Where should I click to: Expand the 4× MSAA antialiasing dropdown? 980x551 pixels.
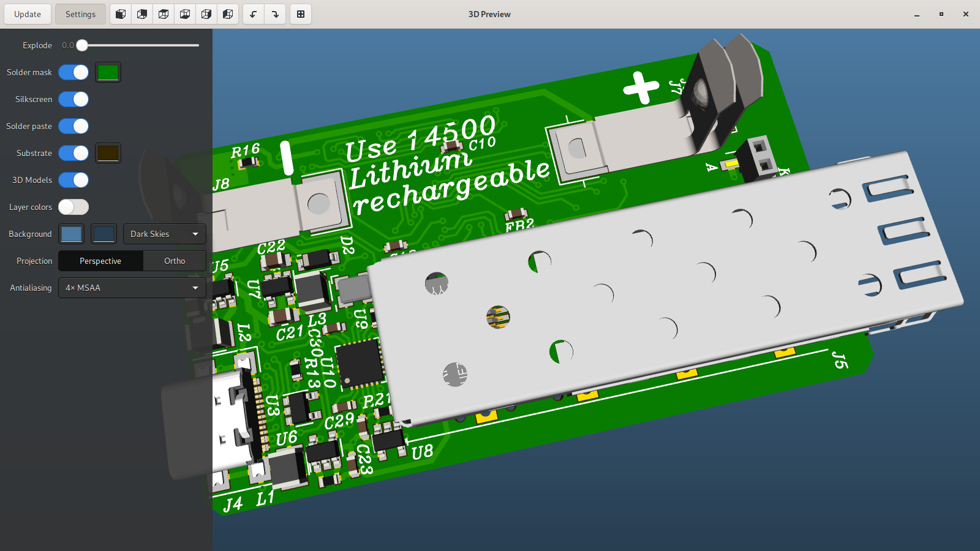point(132,288)
